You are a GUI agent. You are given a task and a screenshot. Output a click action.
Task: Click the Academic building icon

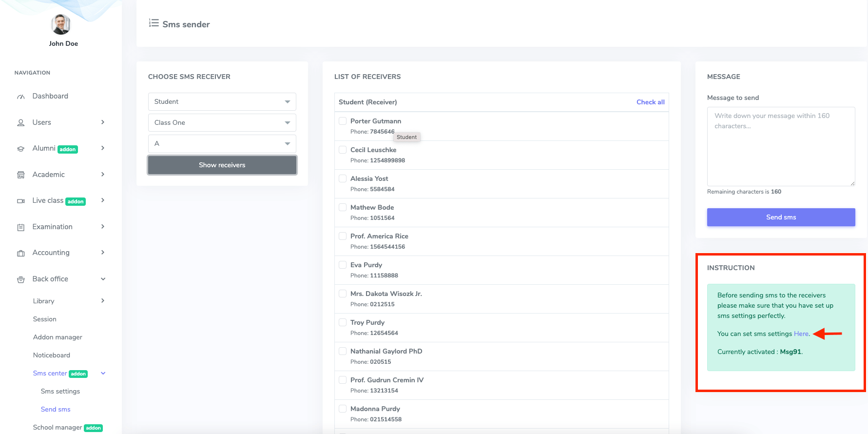(x=21, y=175)
